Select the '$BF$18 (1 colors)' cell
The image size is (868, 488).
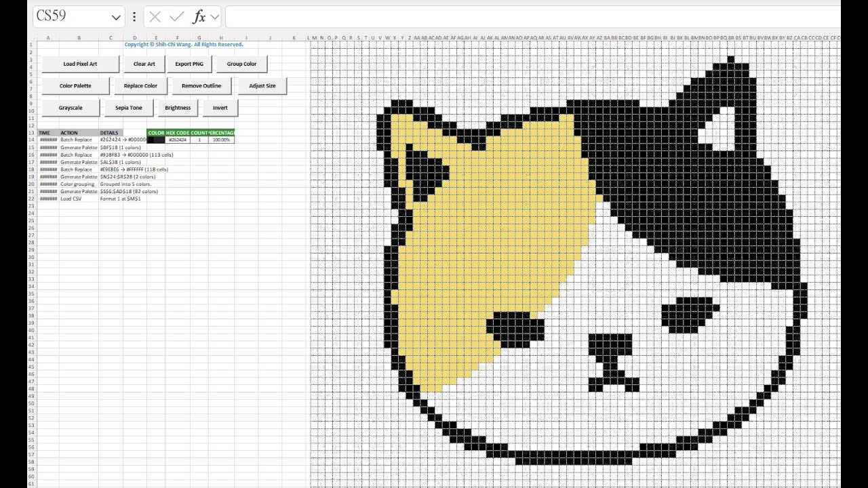121,147
